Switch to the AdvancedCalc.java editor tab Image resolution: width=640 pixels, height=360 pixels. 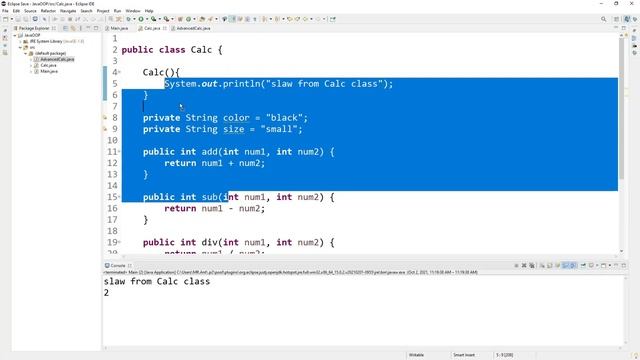pos(191,28)
